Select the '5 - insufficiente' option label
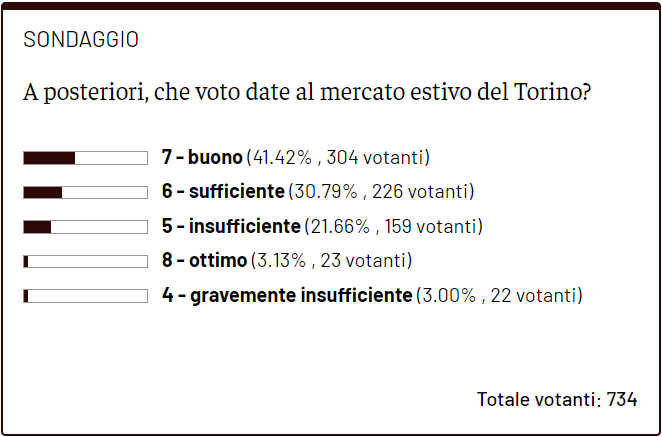 pyautogui.click(x=231, y=227)
